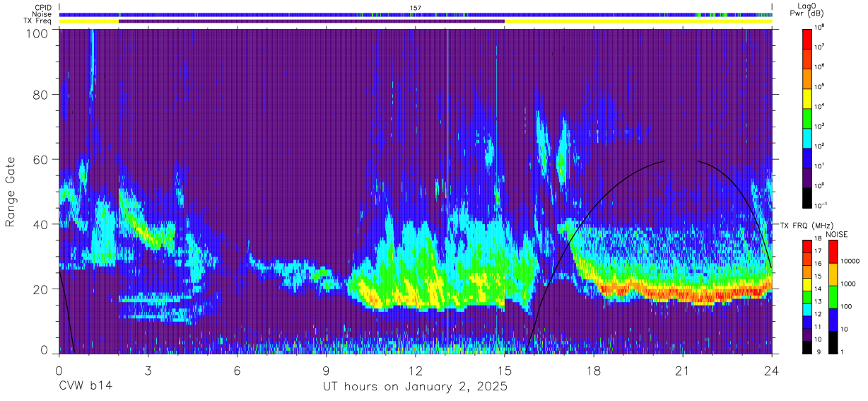Click the TX Freq row label

[38, 21]
